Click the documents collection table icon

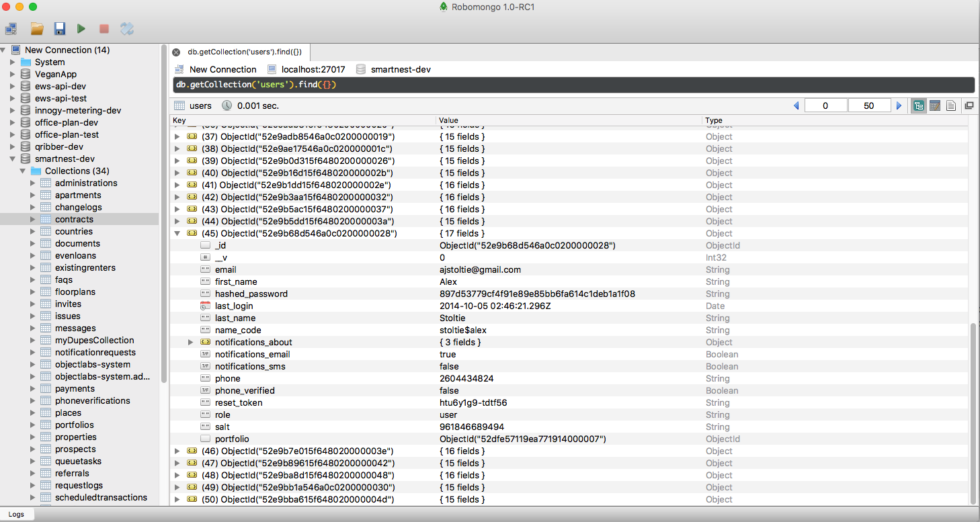[x=46, y=243]
